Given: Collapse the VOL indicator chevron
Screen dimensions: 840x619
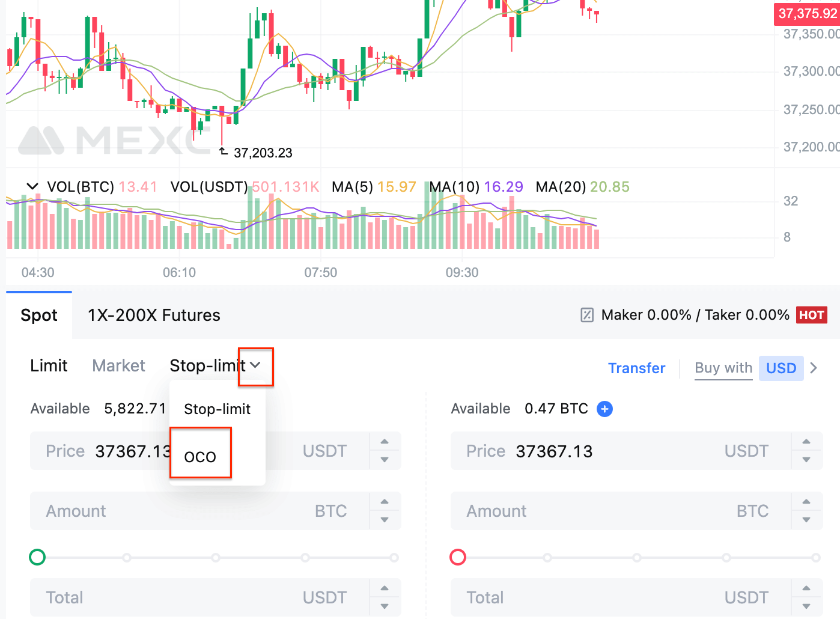Looking at the screenshot, I should click(32, 186).
